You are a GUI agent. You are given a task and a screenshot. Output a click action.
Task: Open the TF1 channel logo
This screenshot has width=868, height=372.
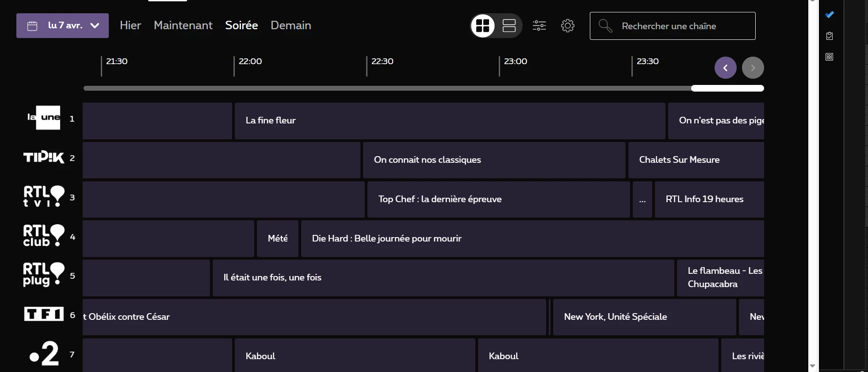tap(44, 314)
